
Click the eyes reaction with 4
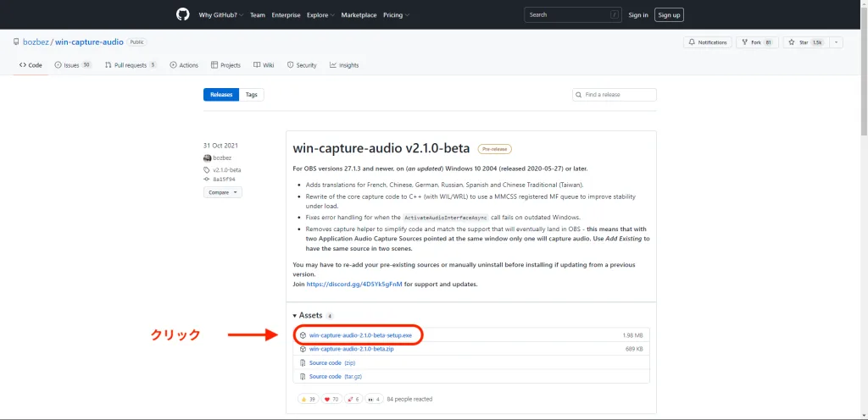[374, 399]
